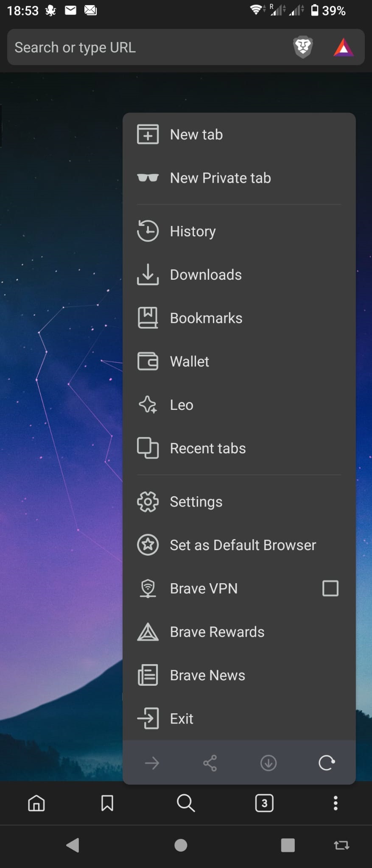Tap the Brave News newspaper icon

pos(148,675)
